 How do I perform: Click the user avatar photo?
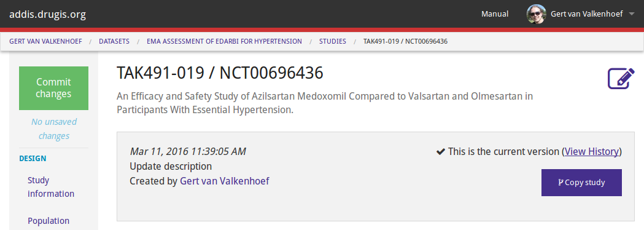click(x=537, y=14)
